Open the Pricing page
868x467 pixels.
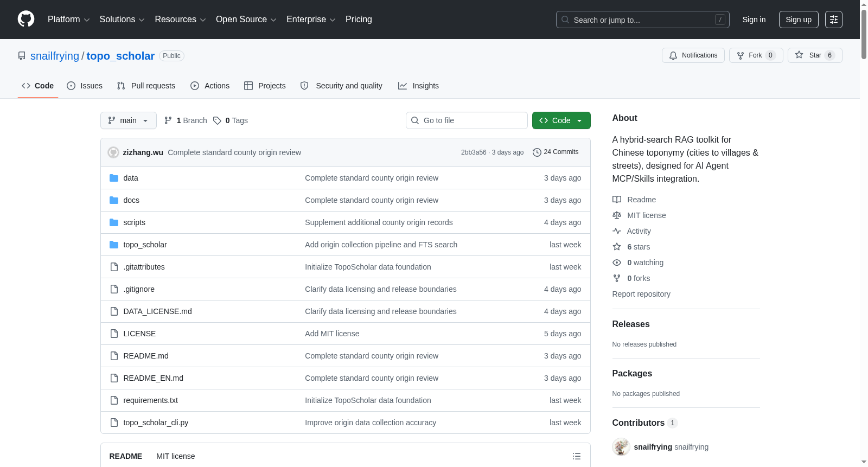[x=359, y=20]
